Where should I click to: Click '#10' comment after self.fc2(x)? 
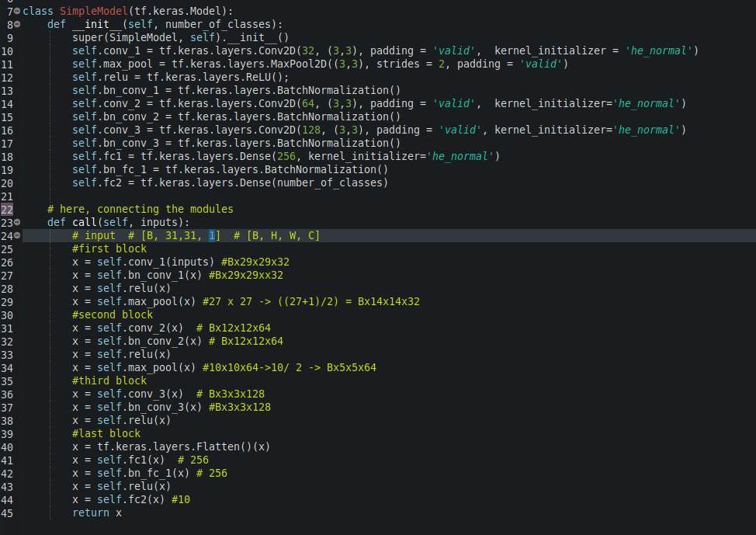pos(181,499)
